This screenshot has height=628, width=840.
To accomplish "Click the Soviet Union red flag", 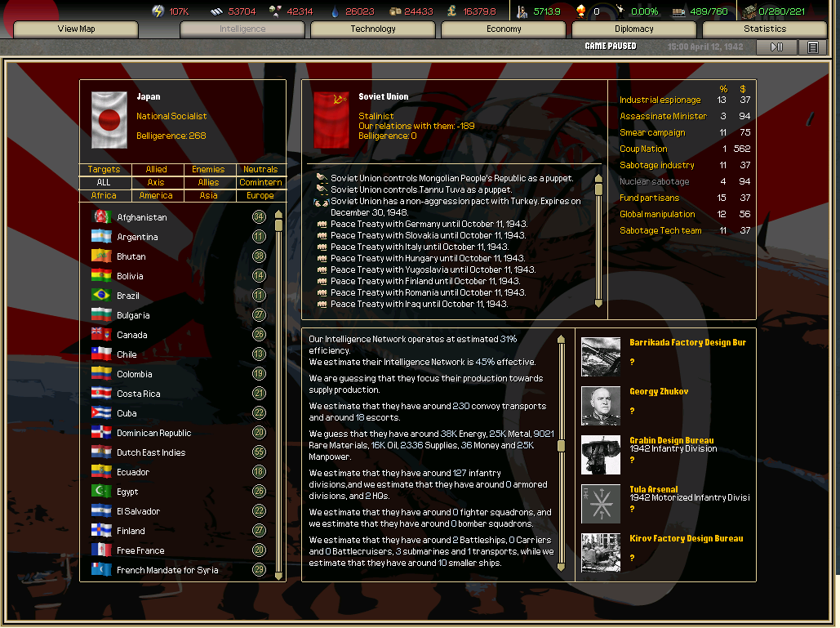I will tap(331, 120).
